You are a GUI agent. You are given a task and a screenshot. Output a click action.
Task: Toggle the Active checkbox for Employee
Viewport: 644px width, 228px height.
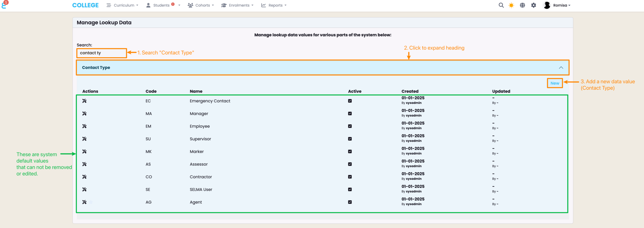[350, 126]
